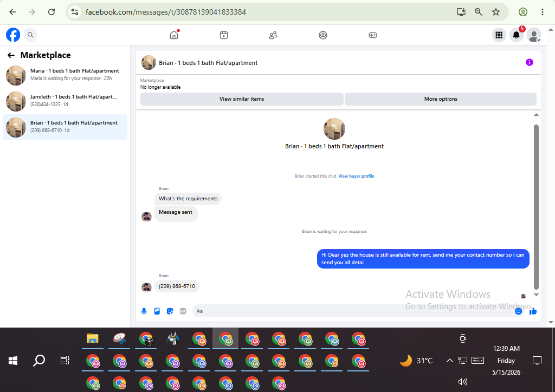
Task: Go to the Home feed icon
Action: point(174,35)
